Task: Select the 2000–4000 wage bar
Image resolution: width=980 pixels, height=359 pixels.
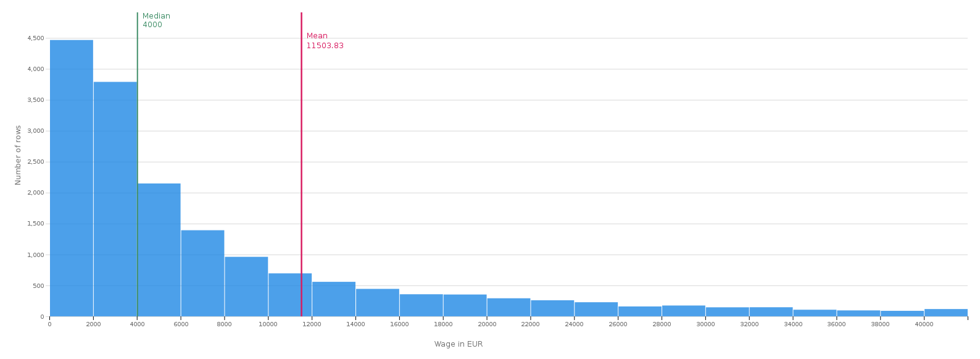Action: click(115, 199)
